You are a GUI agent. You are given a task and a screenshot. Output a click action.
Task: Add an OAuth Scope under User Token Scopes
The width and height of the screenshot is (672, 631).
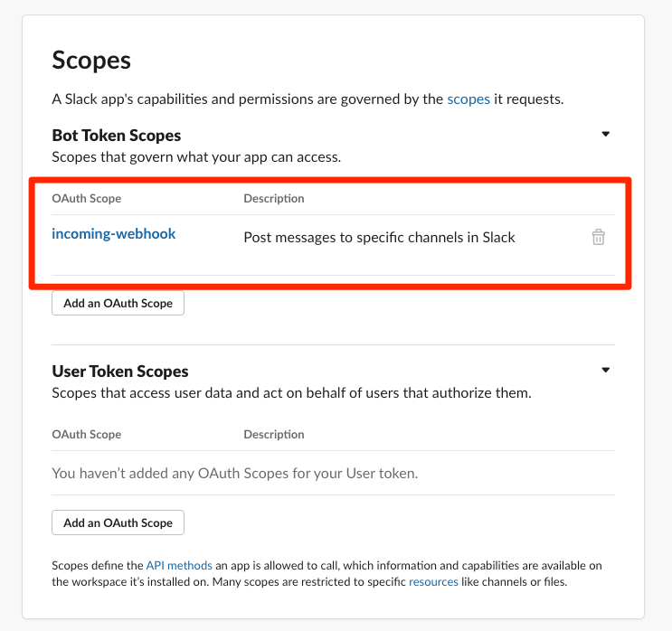tap(118, 523)
